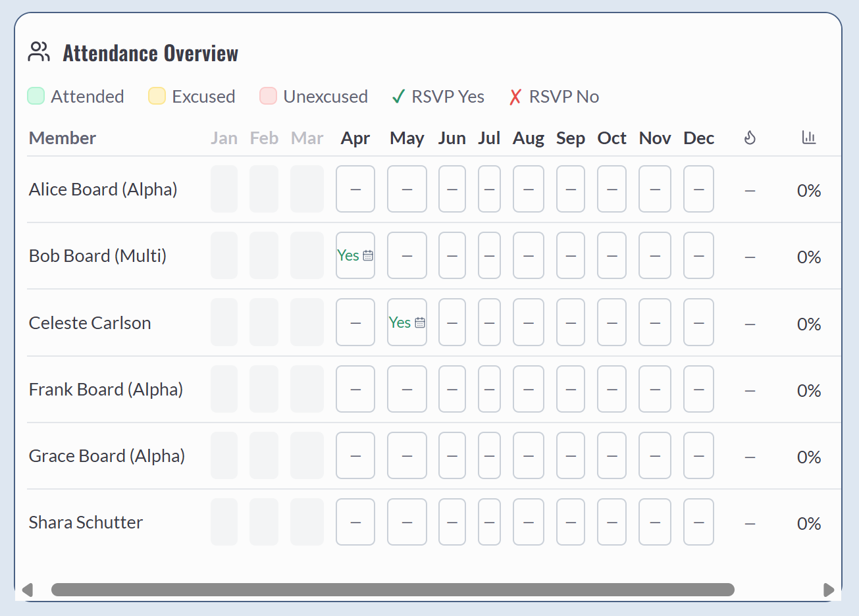Open Alice Board's April attendance cell
The width and height of the screenshot is (859, 616).
coord(355,189)
